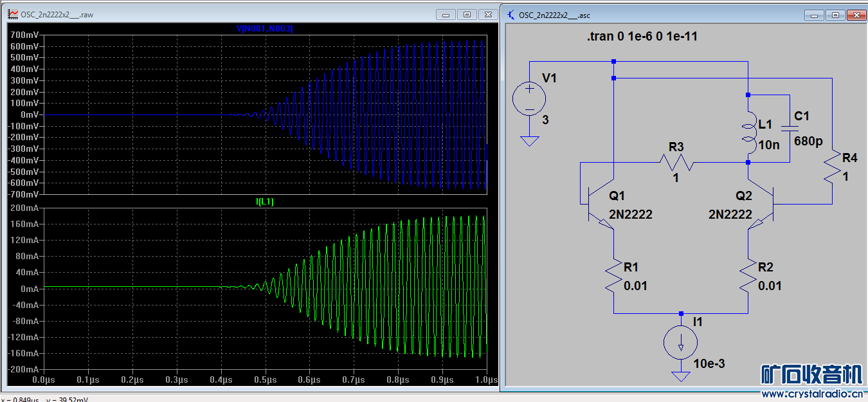Click the I(L1) trace label

[265, 202]
